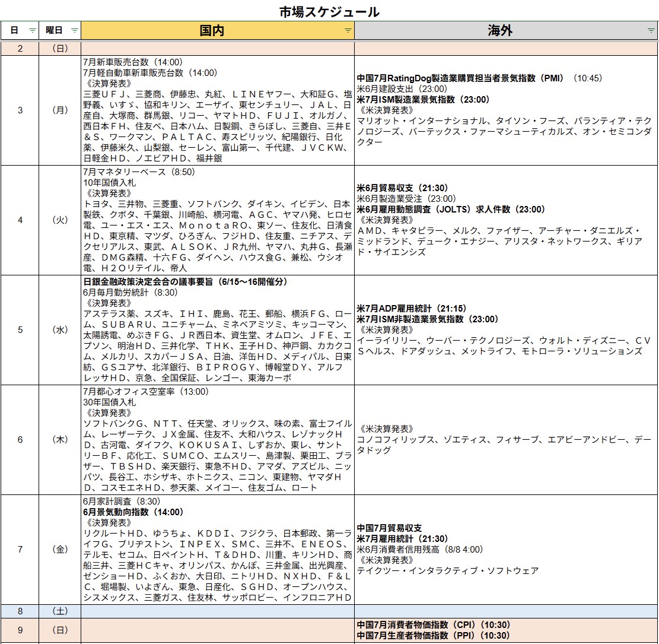Image resolution: width=659 pixels, height=644 pixels.
Task: Open the 国内 column filter dropdown
Action: tap(348, 31)
